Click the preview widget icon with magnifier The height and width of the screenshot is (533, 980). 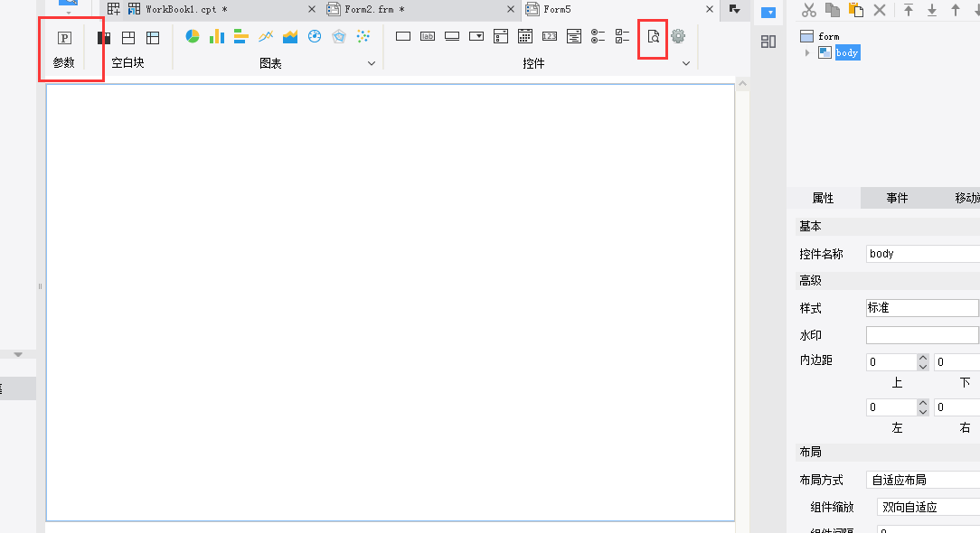click(x=653, y=37)
